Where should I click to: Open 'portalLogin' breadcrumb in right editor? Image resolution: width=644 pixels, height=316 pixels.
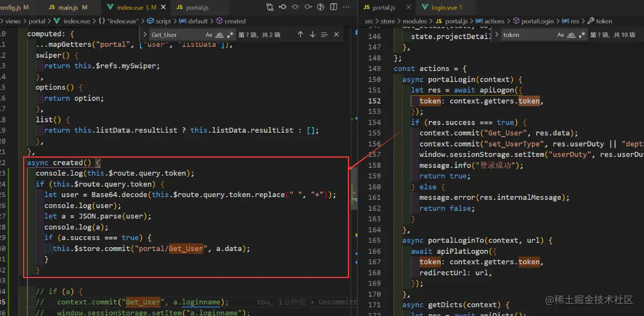pos(533,21)
